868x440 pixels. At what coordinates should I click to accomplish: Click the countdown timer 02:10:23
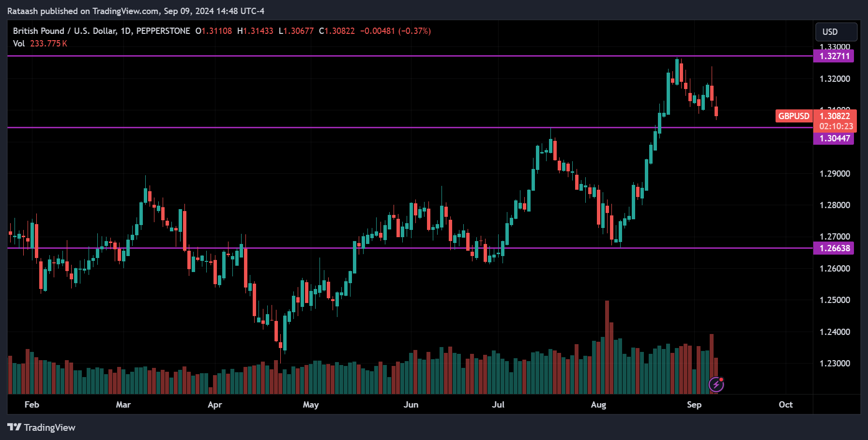(x=836, y=127)
